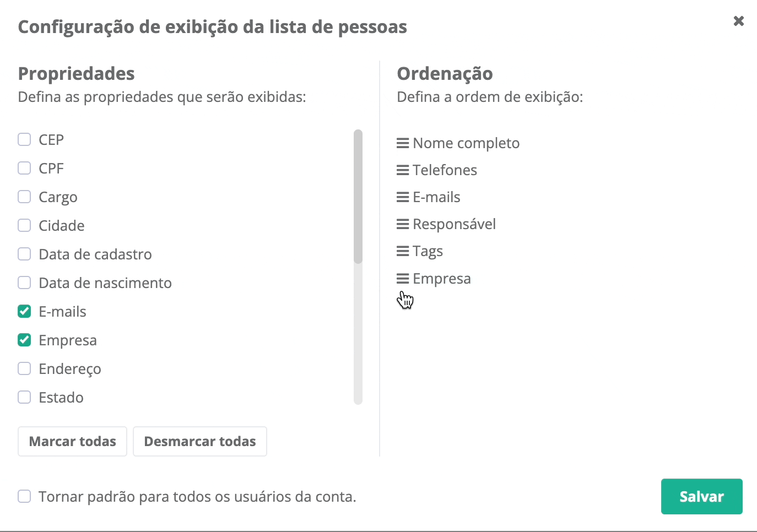
Task: Enable Data de nascimento checkbox
Action: tap(24, 283)
